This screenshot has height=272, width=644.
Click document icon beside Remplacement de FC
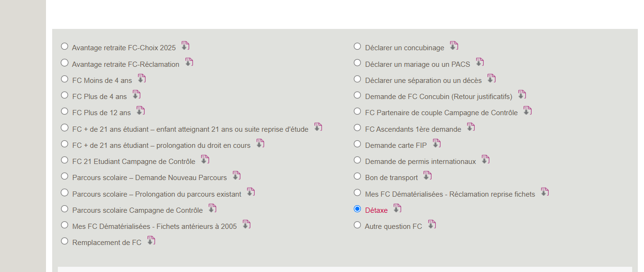click(x=151, y=241)
